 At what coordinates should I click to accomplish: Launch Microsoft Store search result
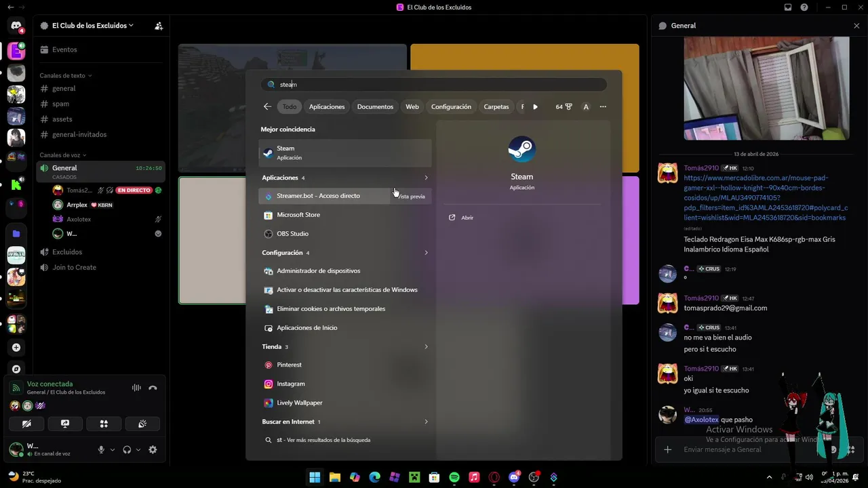click(x=345, y=215)
